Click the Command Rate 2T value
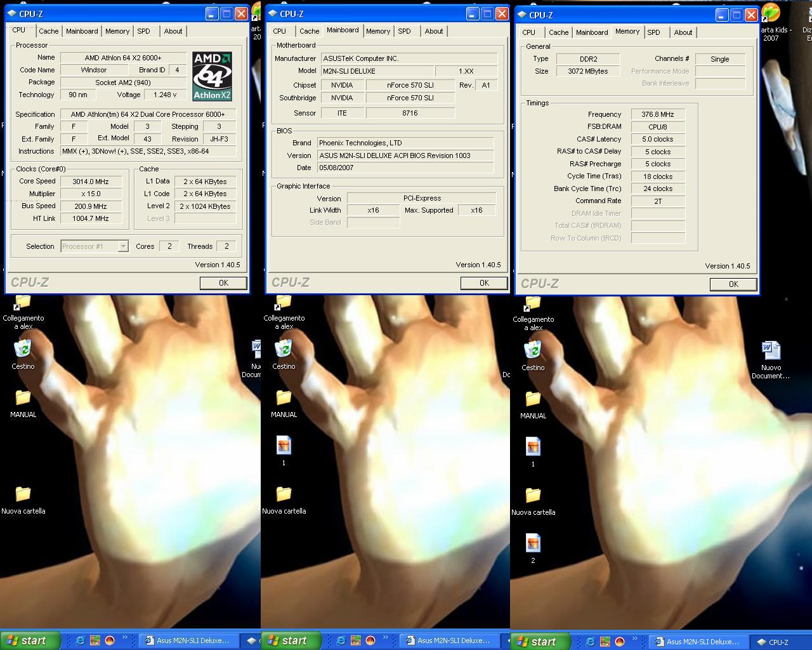 pyautogui.click(x=658, y=201)
